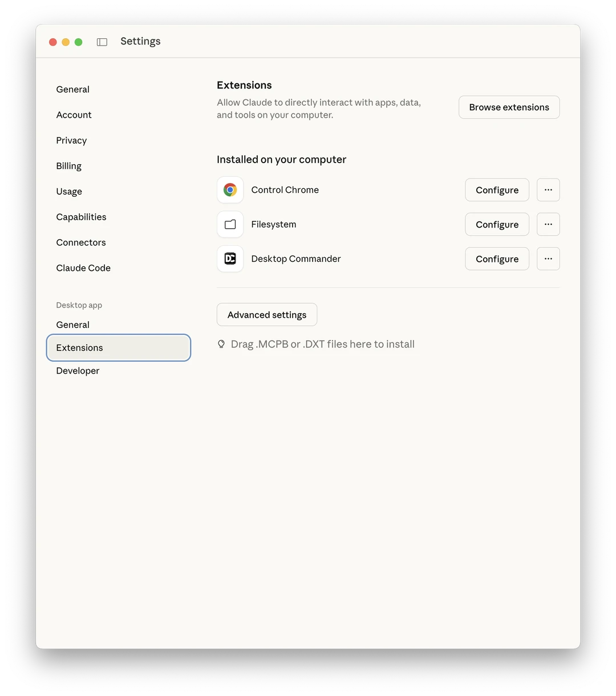Go to Account settings

click(x=74, y=115)
